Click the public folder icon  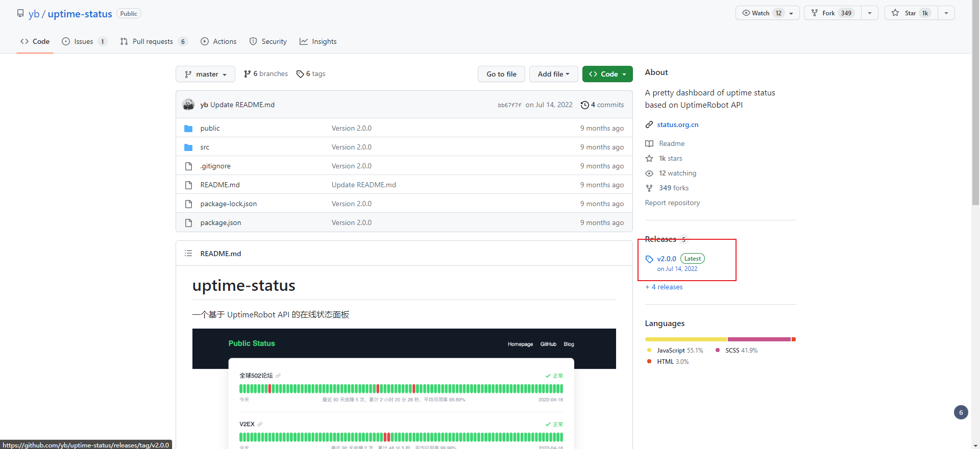pos(188,128)
